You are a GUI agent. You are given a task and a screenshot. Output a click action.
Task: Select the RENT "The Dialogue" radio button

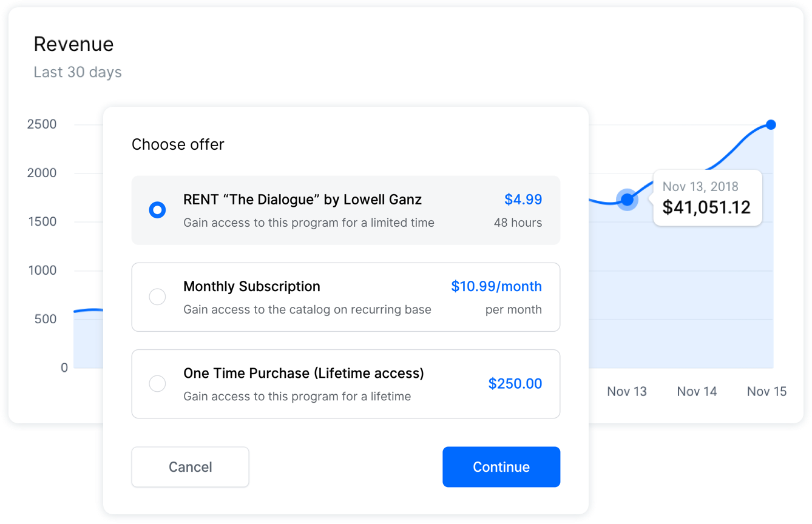157,210
